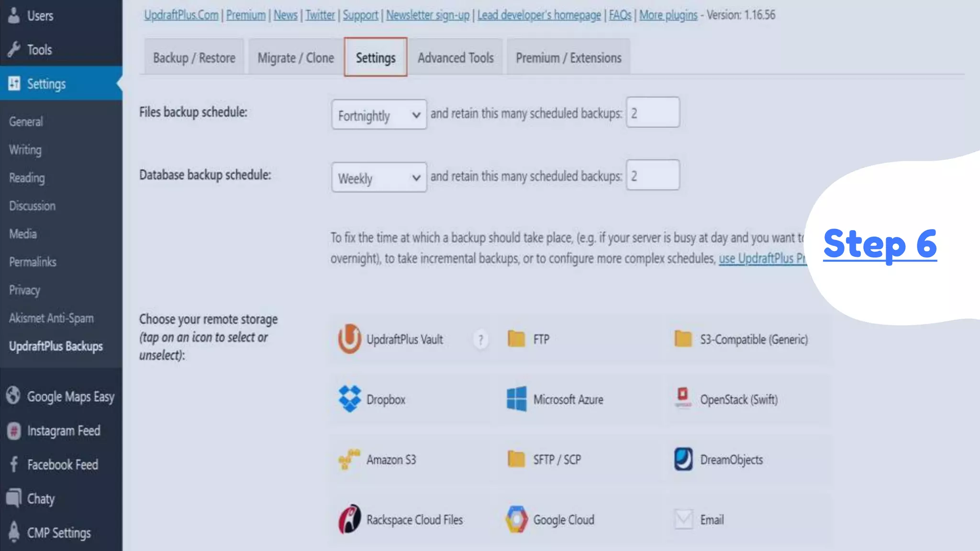
Task: Choose the UpdraftPlus Vault icon
Action: point(350,339)
